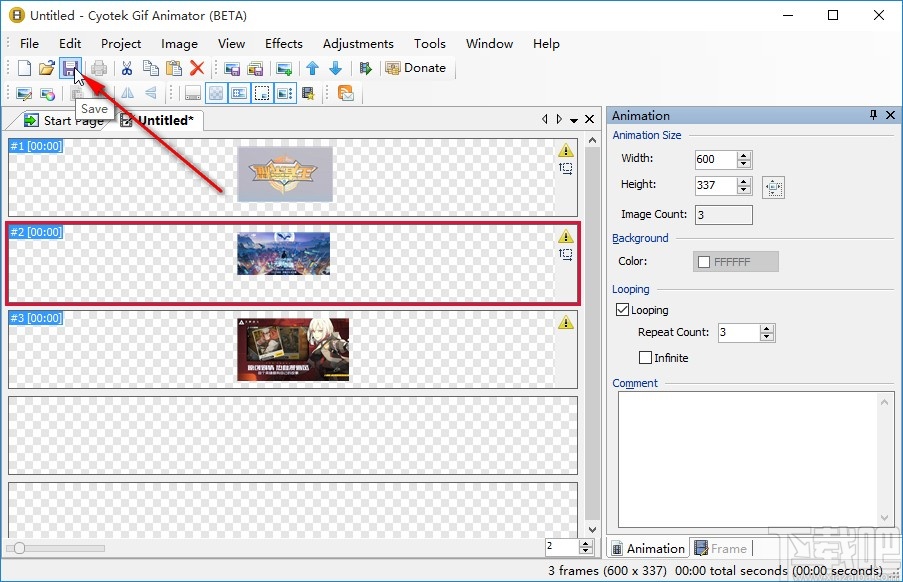Enable the Infinite checkbox
This screenshot has width=903, height=582.
point(645,357)
